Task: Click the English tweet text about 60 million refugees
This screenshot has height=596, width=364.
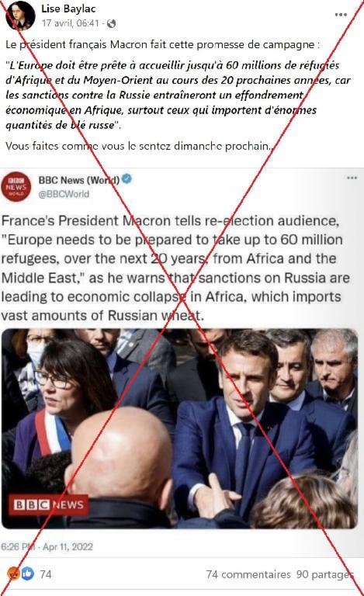Action: coord(175,268)
